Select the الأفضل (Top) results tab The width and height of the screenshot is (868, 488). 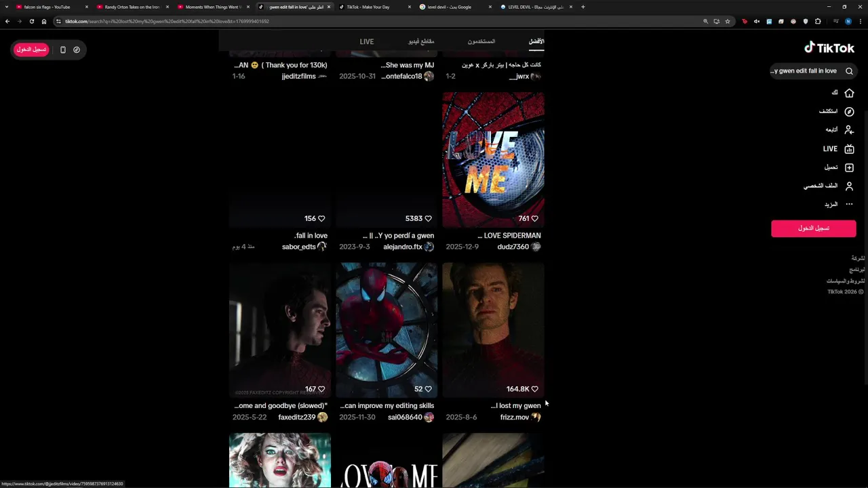click(536, 41)
